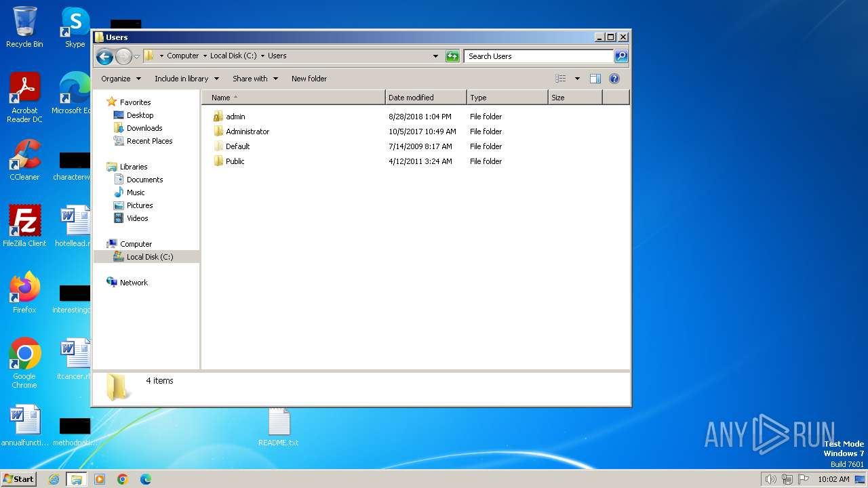868x488 pixels.
Task: Click the refresh button beside address bar
Action: (452, 56)
